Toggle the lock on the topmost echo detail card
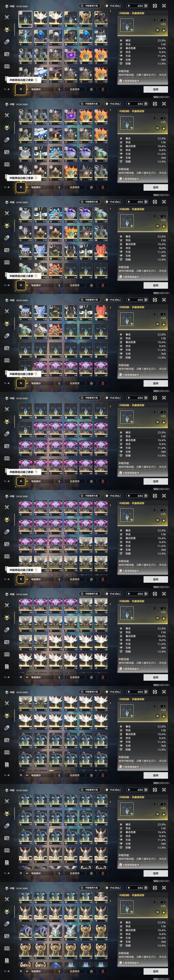 pyautogui.click(x=164, y=30)
